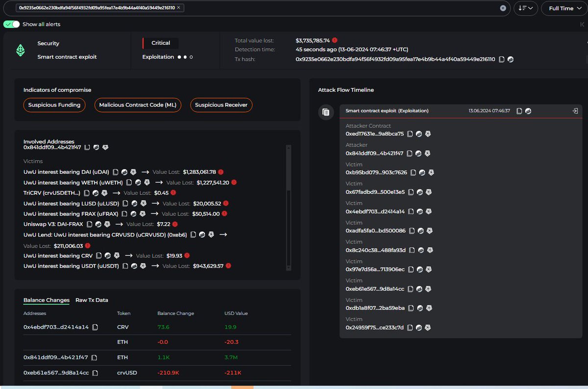Remove the tx hash filter chip
The width and height of the screenshot is (588, 389).
point(178,8)
